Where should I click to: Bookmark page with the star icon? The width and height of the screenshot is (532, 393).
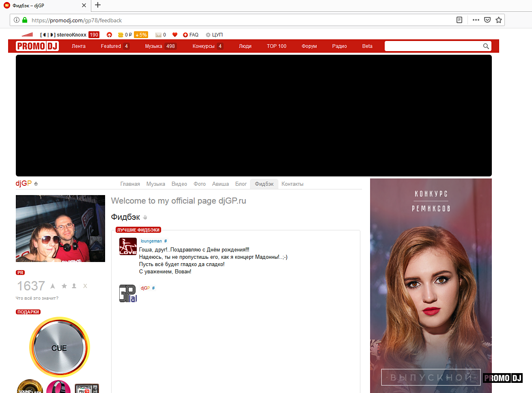point(499,20)
